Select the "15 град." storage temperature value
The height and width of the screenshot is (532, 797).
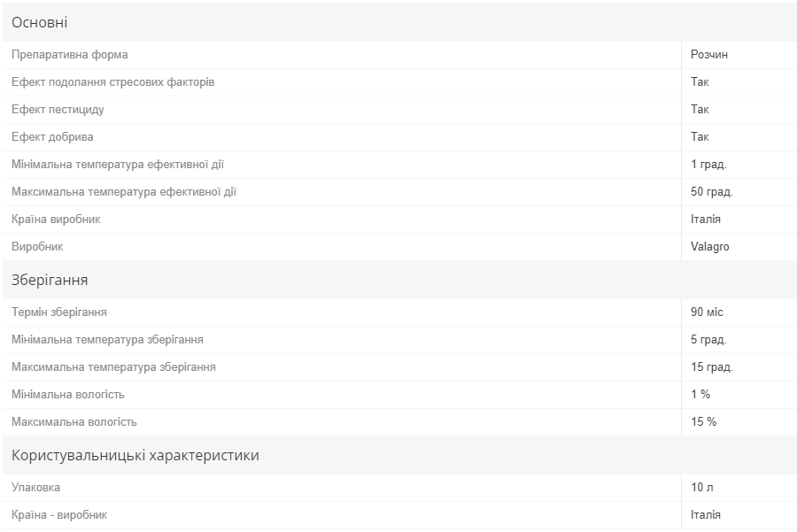(x=712, y=367)
